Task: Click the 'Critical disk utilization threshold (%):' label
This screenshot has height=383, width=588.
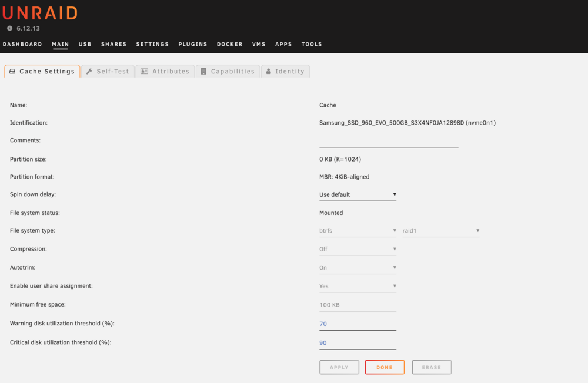Action: tap(61, 342)
